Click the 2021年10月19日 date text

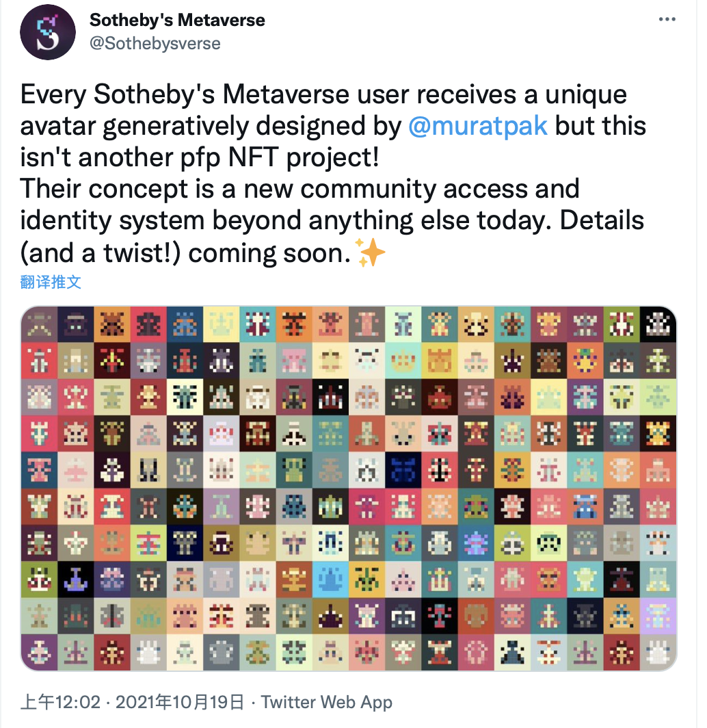[180, 701]
